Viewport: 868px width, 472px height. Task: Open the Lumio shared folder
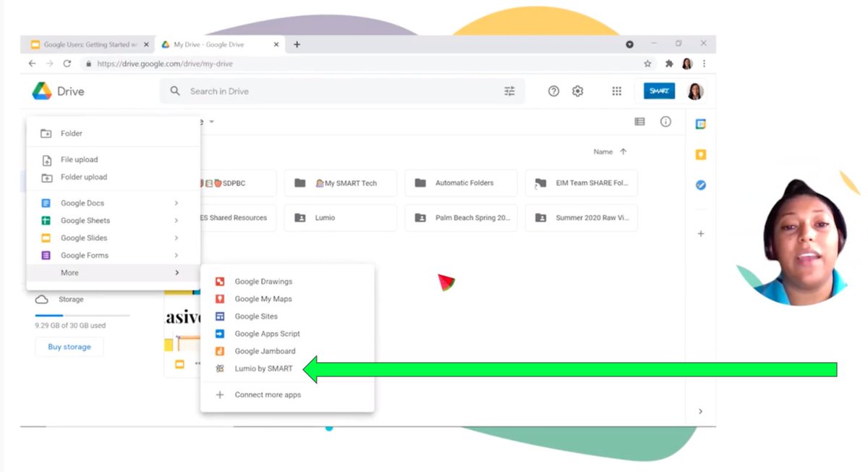(340, 217)
